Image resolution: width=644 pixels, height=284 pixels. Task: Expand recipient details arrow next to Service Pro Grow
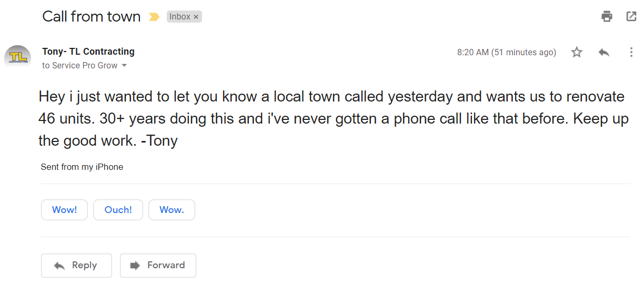tap(125, 66)
